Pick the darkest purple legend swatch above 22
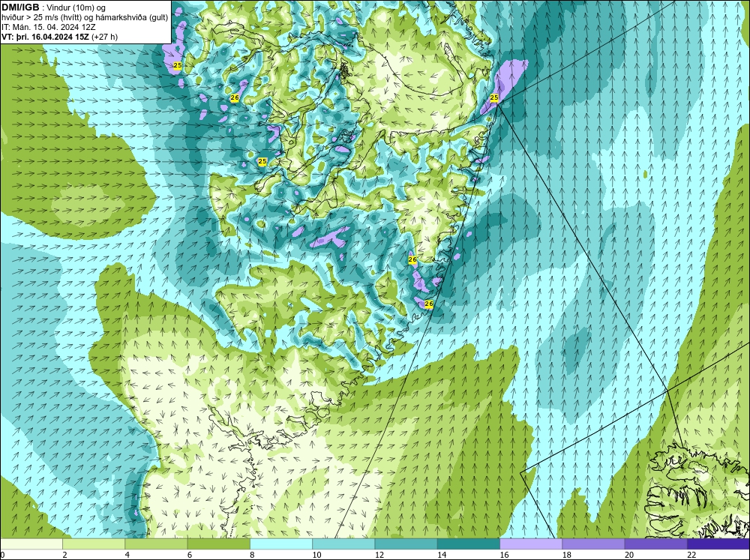 point(718,544)
